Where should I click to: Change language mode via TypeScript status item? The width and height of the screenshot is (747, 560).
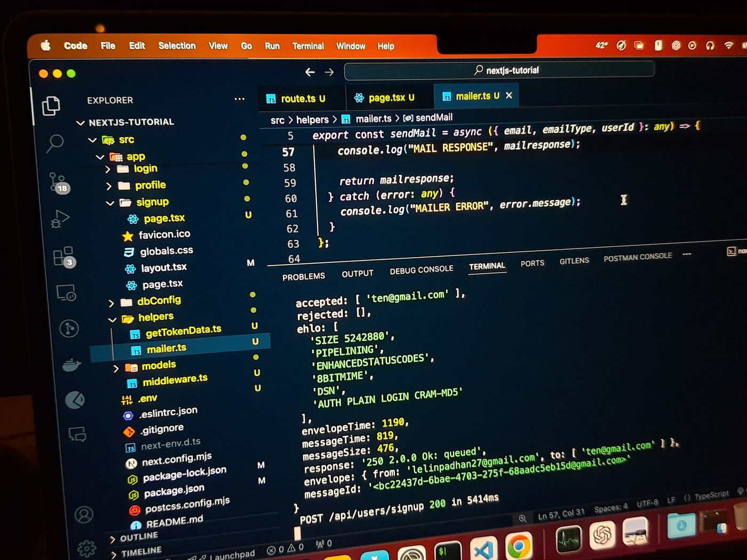pyautogui.click(x=711, y=495)
